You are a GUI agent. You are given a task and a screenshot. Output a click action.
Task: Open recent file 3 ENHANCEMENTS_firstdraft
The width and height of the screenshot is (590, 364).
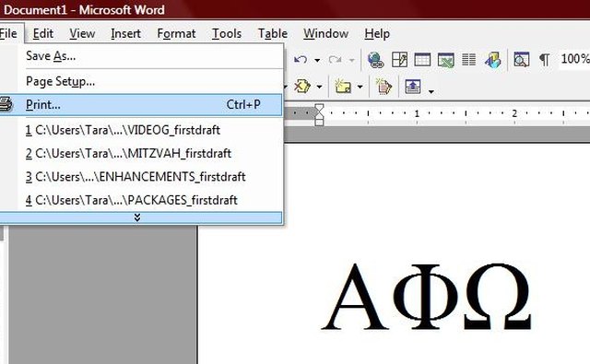(141, 177)
